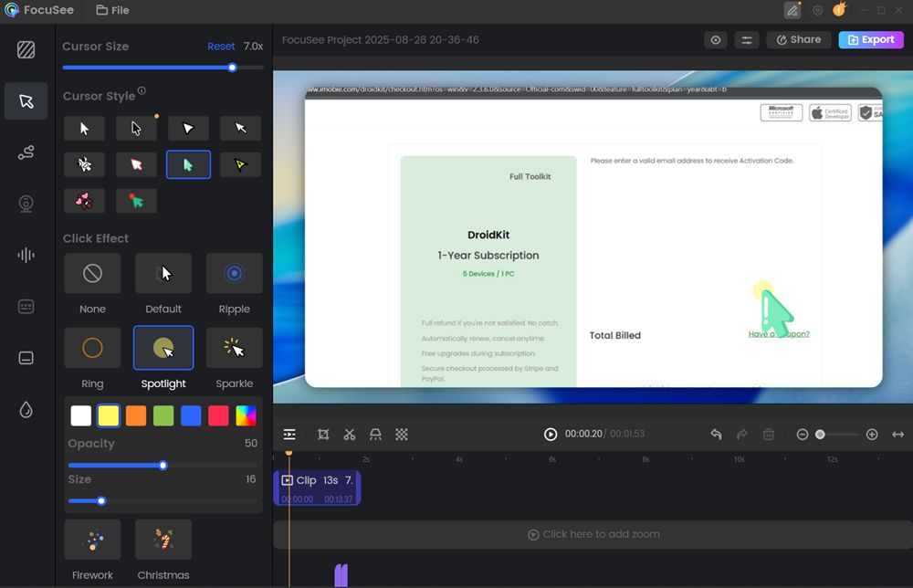Undo the last action
Screen dimensions: 913x588
coord(716,435)
